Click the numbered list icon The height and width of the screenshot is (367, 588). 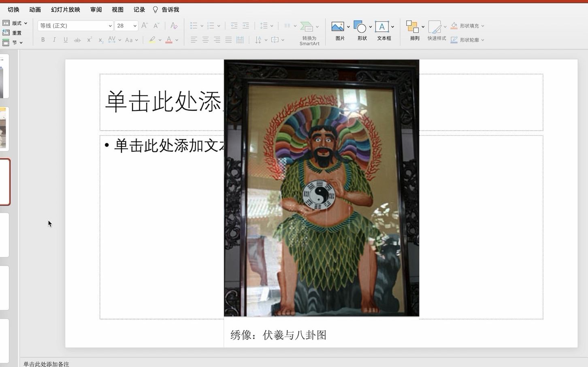coord(211,25)
